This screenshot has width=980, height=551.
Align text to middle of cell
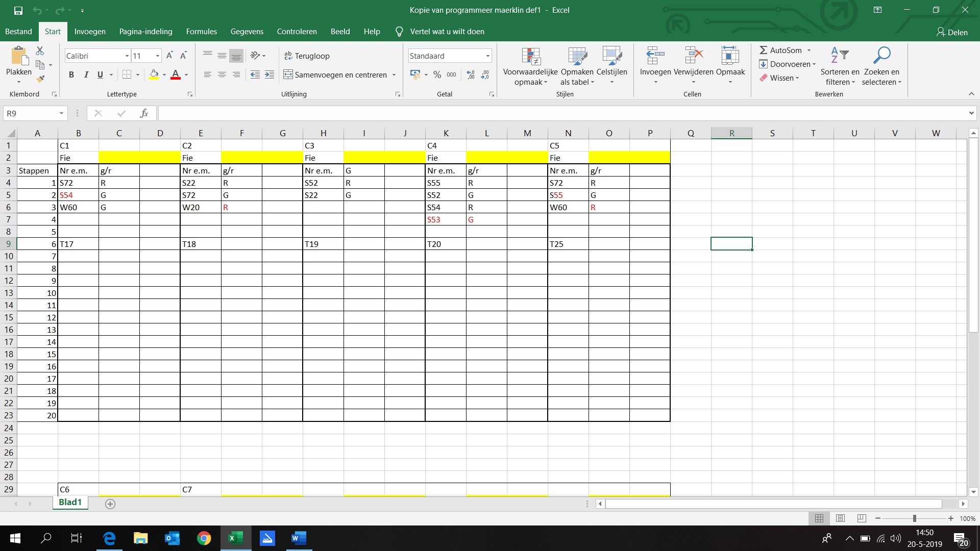tap(222, 56)
